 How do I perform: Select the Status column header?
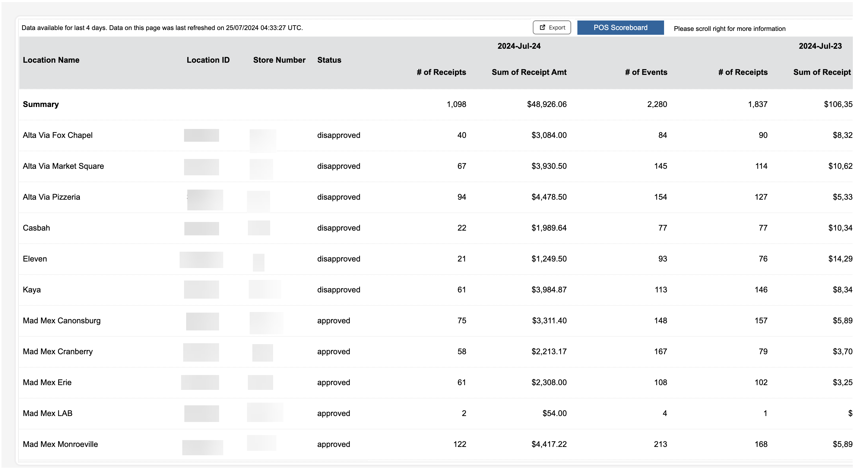pos(329,60)
